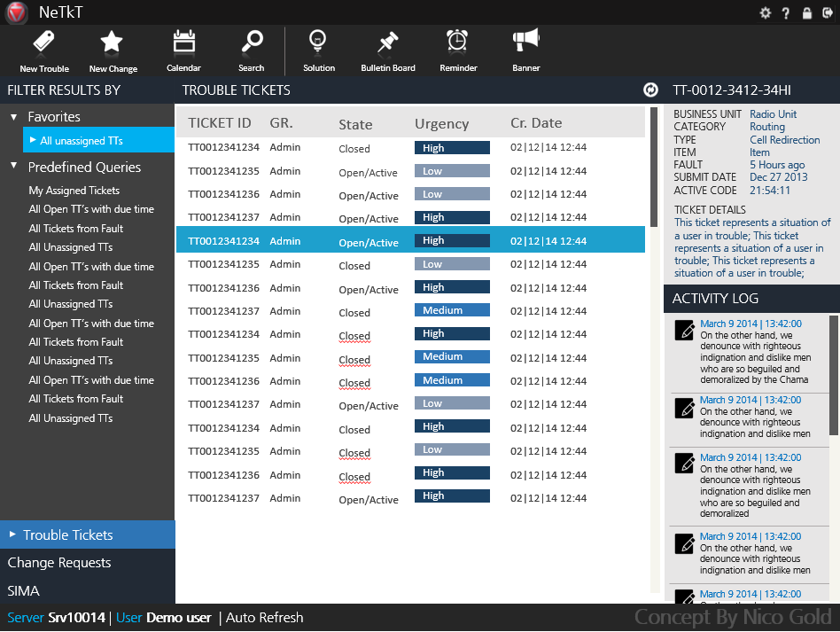Open the Solution lightbulb icon
The width and height of the screenshot is (840, 632).
(318, 42)
